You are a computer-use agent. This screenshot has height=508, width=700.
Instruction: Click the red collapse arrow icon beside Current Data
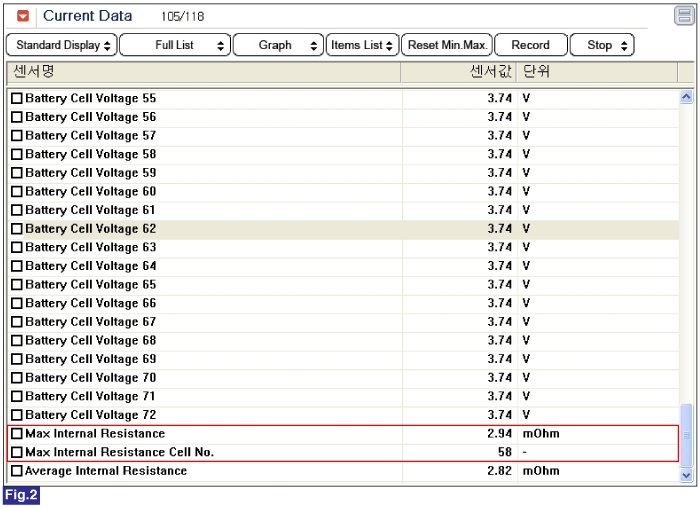pyautogui.click(x=23, y=16)
